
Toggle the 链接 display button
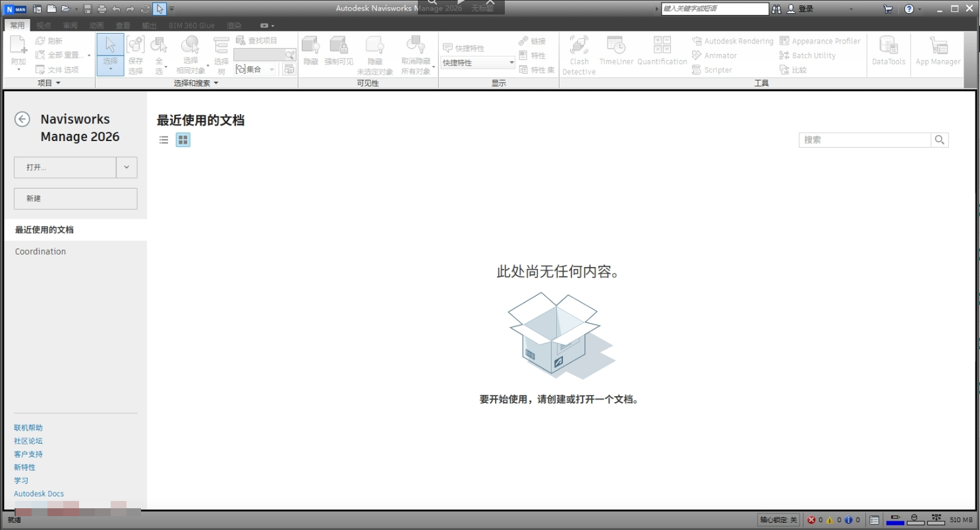pyautogui.click(x=533, y=41)
